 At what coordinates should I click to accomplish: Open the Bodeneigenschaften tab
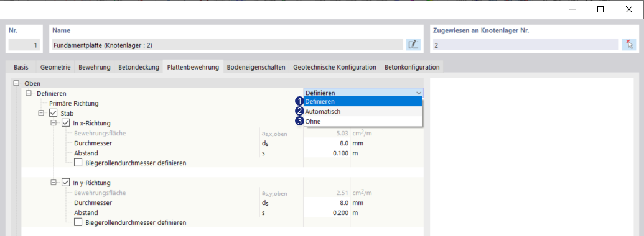(x=256, y=67)
